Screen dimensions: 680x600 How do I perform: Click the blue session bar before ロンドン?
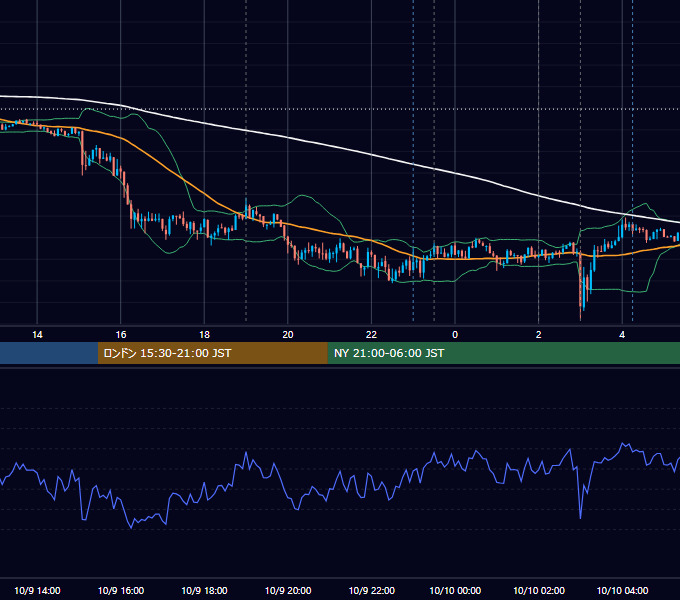49,353
